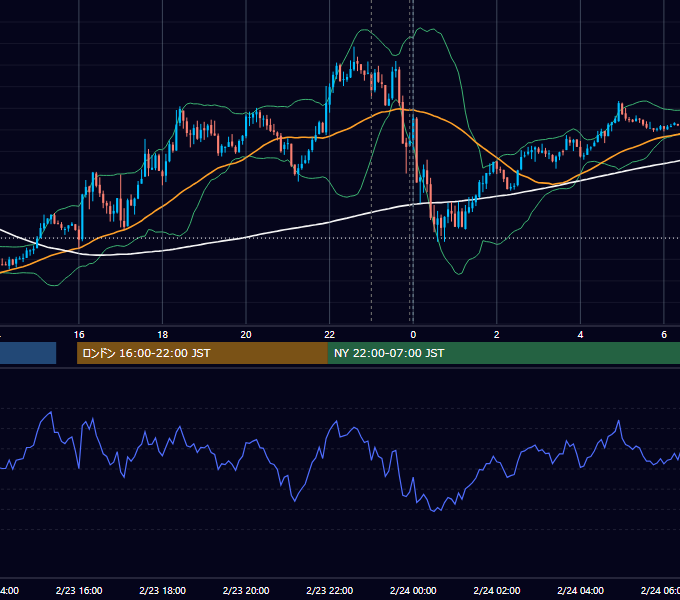
Task: Click the 2/23 20:00 date label
Action: pyautogui.click(x=246, y=590)
